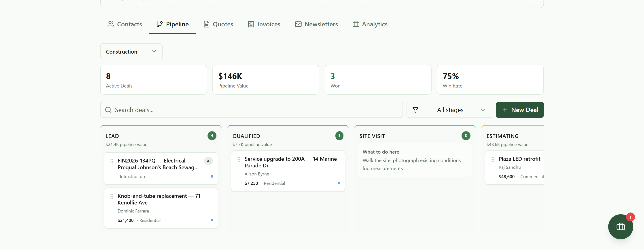Select the Pipeline tab
This screenshot has width=644, height=250.
[172, 24]
